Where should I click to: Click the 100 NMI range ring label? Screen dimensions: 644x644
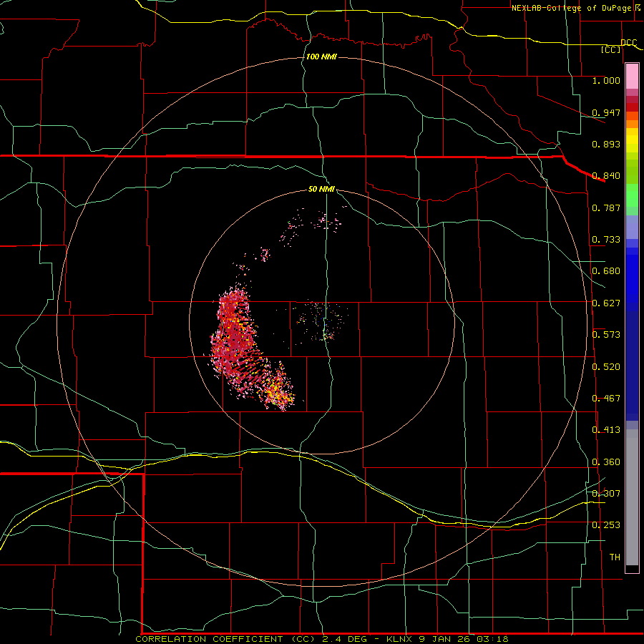point(321,57)
